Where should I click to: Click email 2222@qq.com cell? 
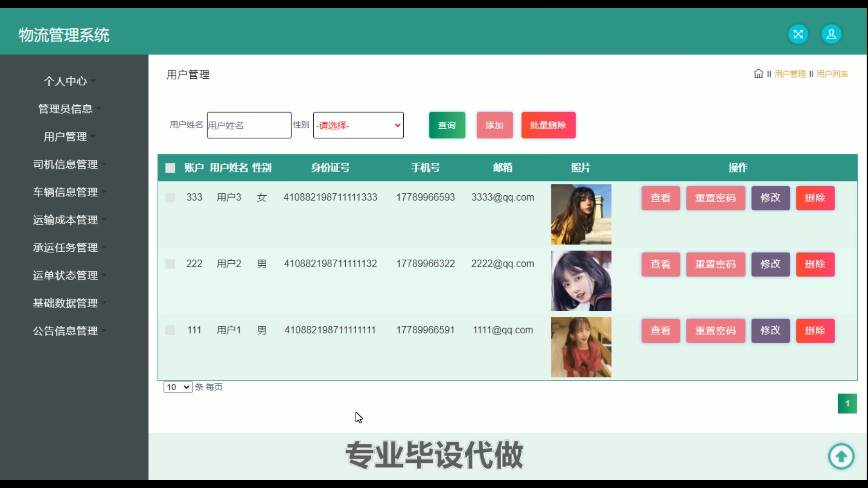[503, 264]
